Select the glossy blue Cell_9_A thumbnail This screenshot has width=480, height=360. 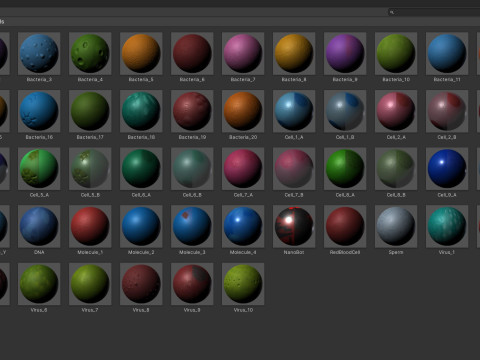tap(447, 169)
